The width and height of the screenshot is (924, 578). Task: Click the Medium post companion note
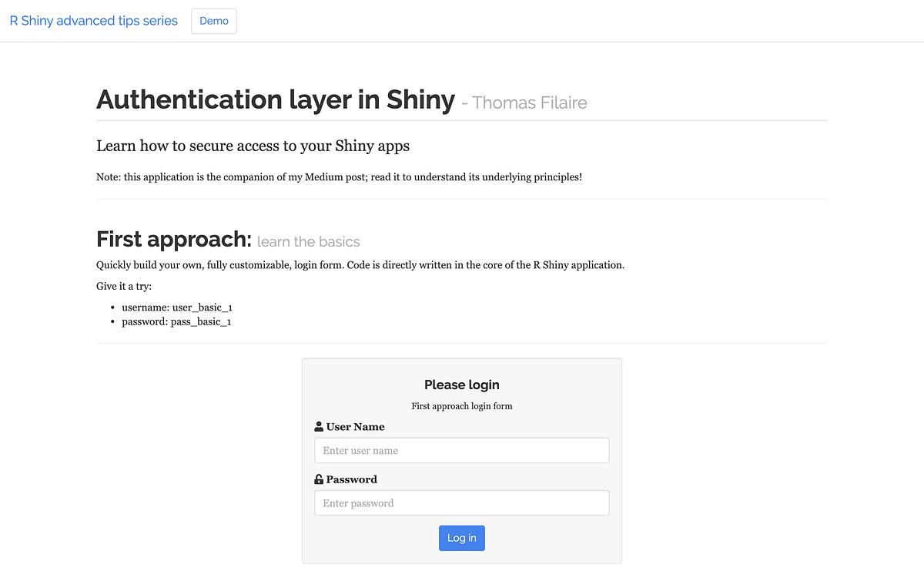[x=339, y=176]
